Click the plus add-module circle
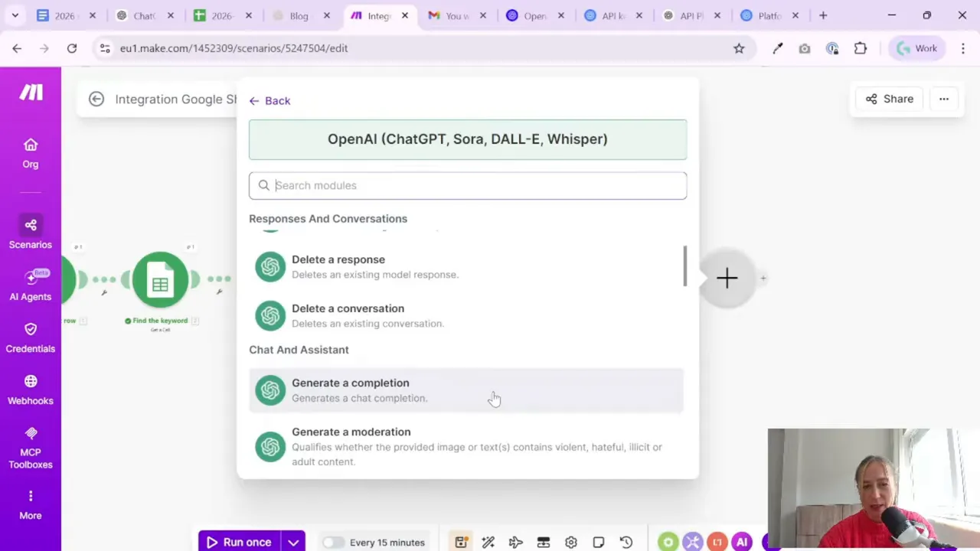The image size is (980, 551). click(727, 278)
